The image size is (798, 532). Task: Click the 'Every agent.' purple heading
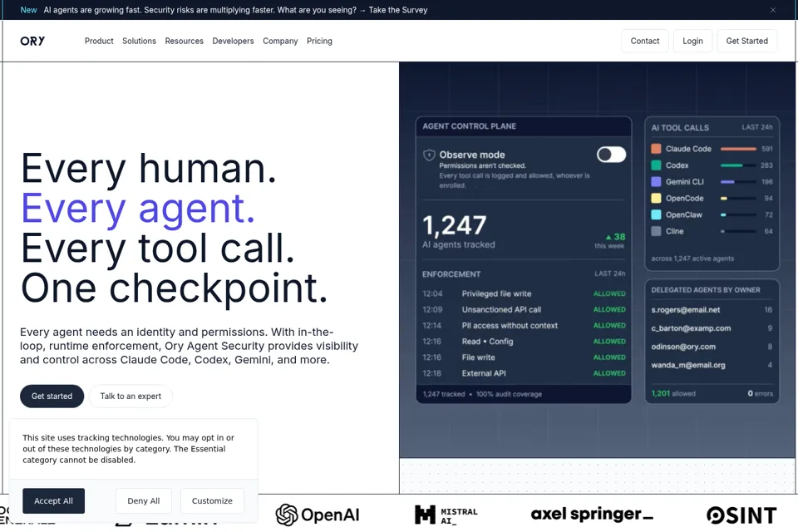pyautogui.click(x=137, y=208)
